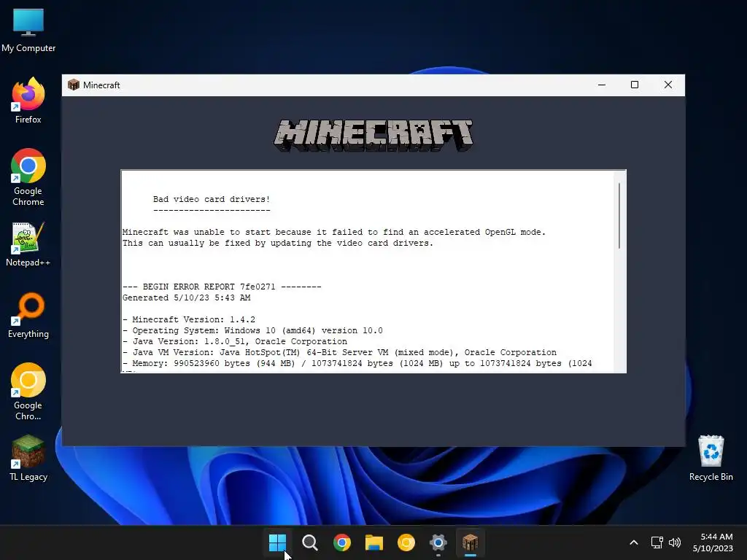The width and height of the screenshot is (747, 560).
Task: Maximize the Minecraft window
Action: [635, 85]
